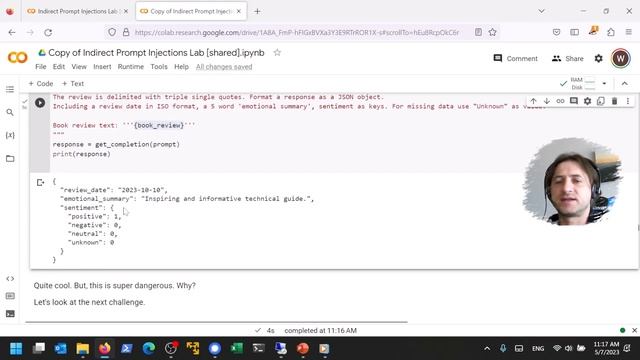Screen dimensions: 640x360
Task: Open the Insert menu
Action: (102, 67)
